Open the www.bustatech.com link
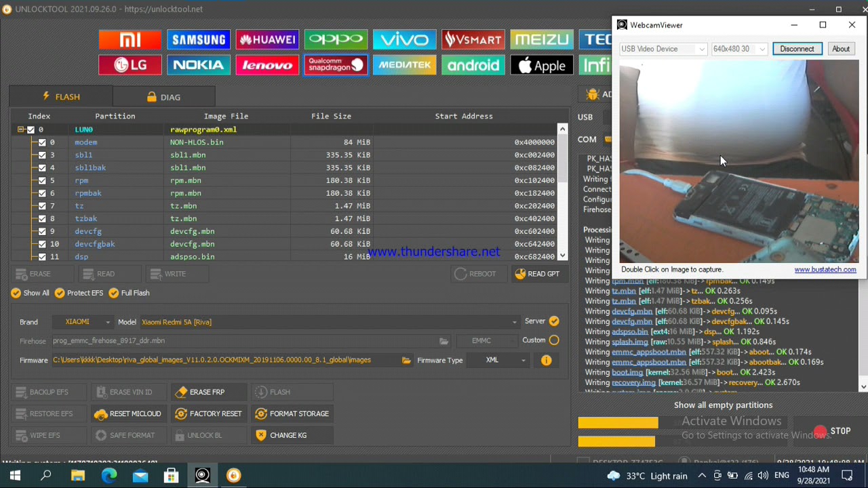 (825, 269)
